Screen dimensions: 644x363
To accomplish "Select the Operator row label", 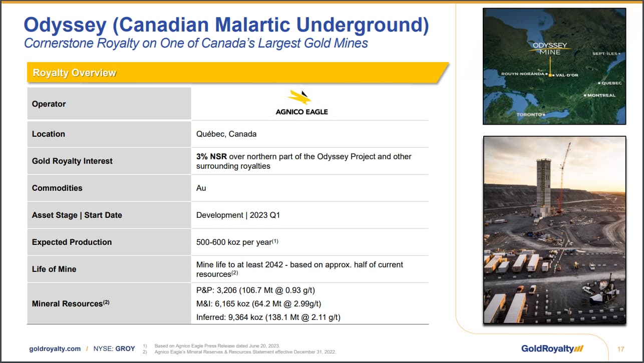I will (49, 104).
